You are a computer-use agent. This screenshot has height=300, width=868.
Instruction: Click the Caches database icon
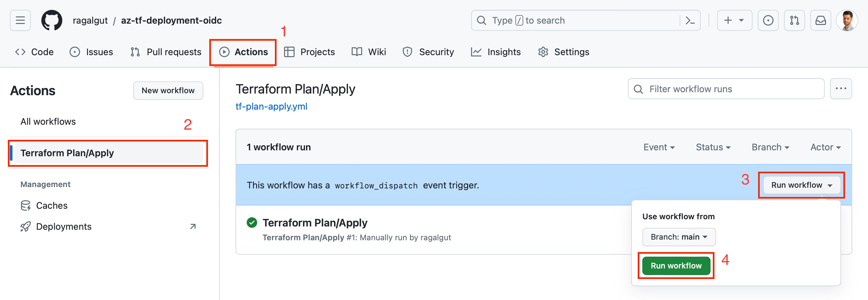(x=26, y=205)
